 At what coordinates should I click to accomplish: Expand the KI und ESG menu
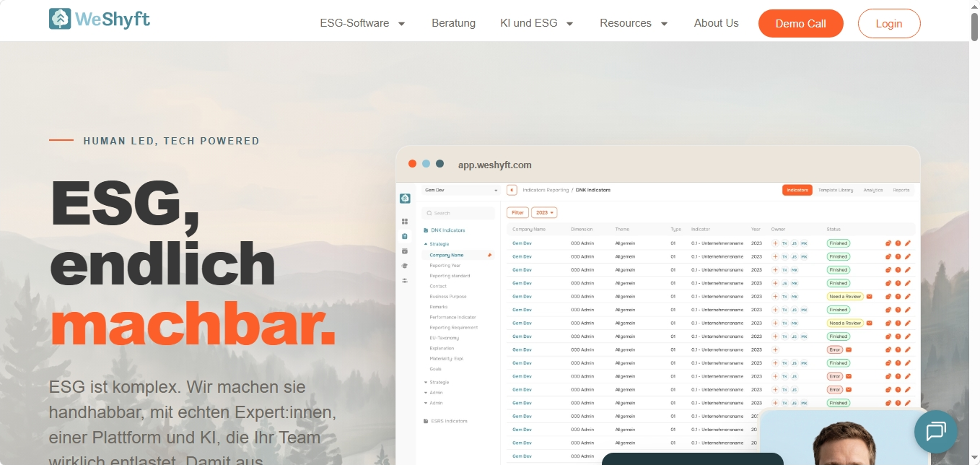click(x=537, y=23)
